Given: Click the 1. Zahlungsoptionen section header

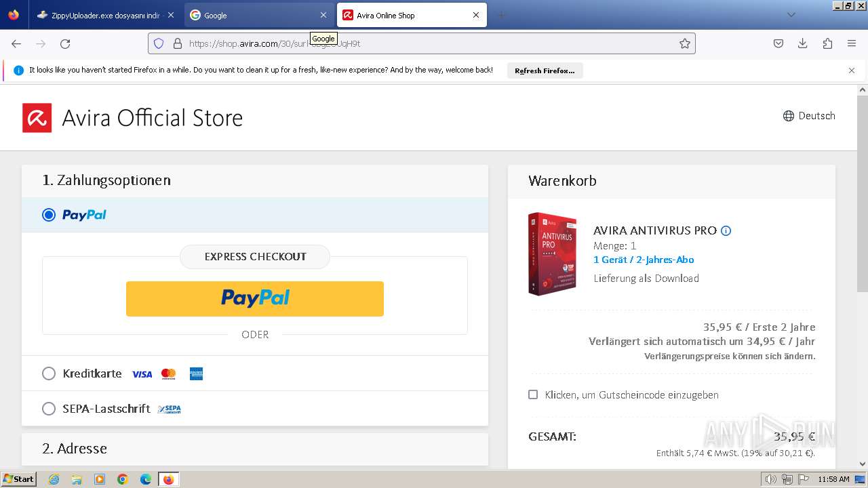Looking at the screenshot, I should pyautogui.click(x=255, y=180).
